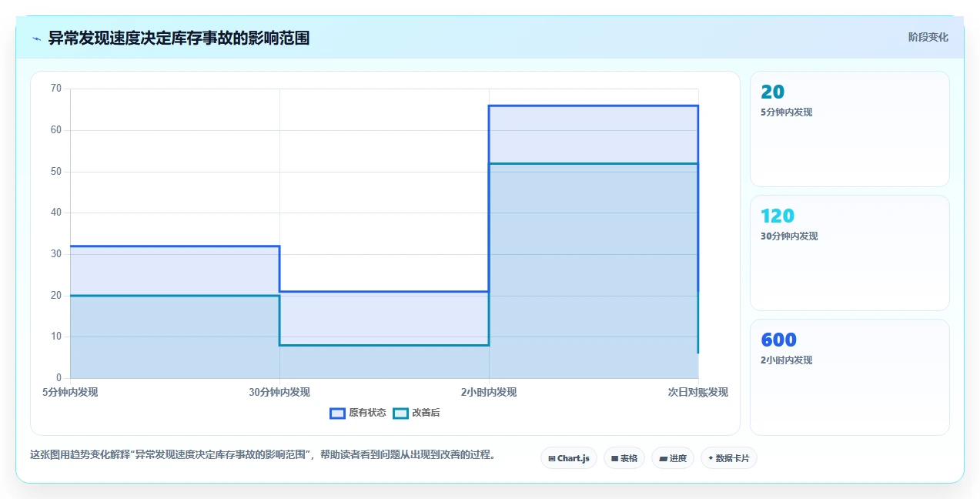Viewport: 980px width, 499px height.
Task: Click the 2小时内发现 label in third card
Action: click(x=786, y=360)
